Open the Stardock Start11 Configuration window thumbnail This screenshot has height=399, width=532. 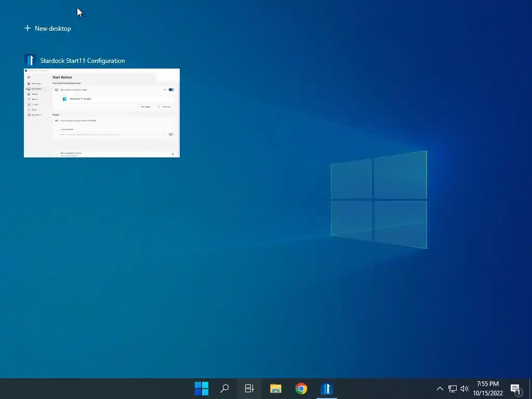point(102,113)
